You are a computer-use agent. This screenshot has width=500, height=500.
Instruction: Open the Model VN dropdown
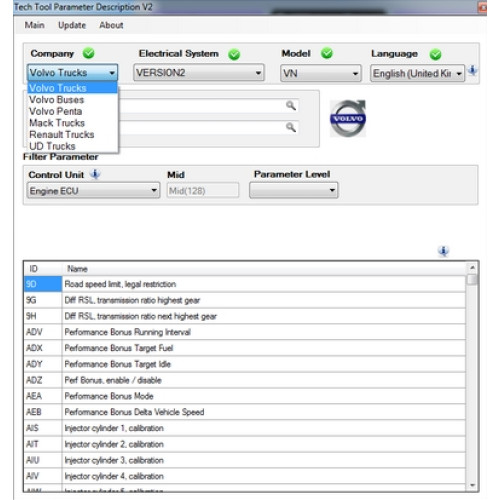pyautogui.click(x=321, y=73)
